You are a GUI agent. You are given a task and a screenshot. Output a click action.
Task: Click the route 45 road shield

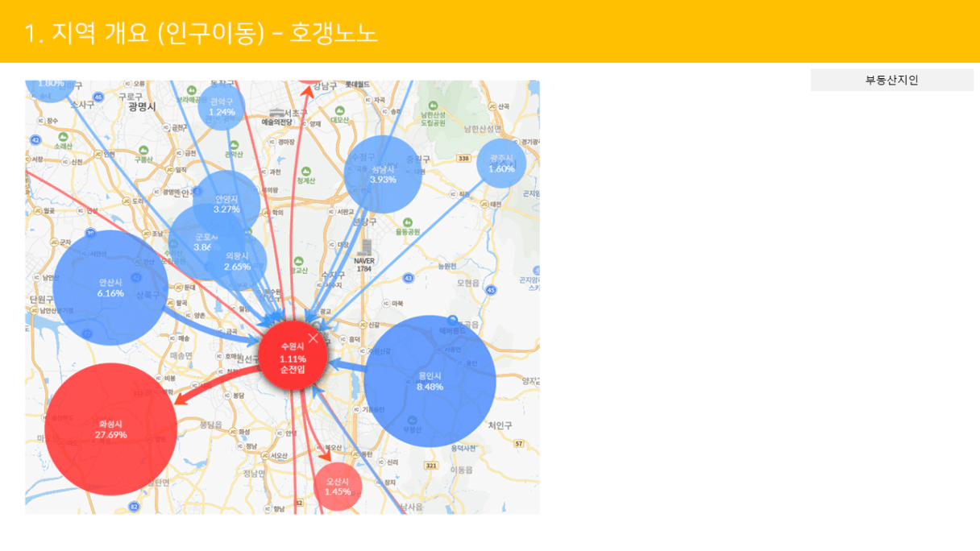click(x=491, y=290)
